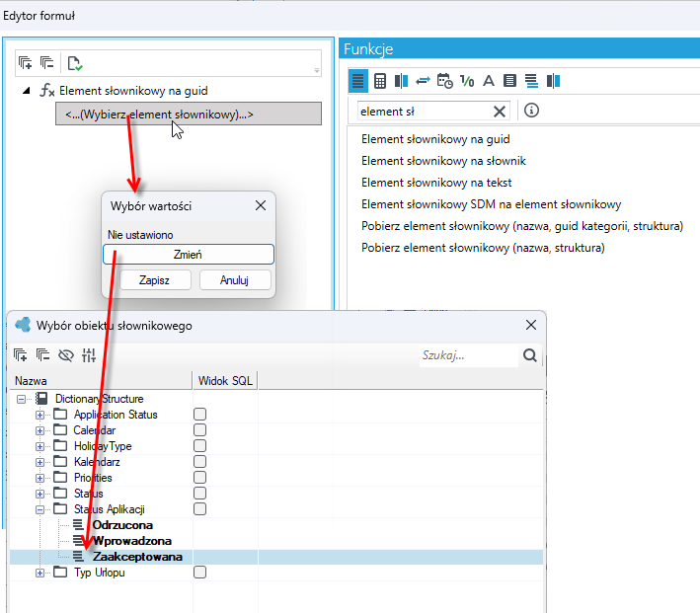
Task: Check the Widok SQL box for Status Aplikacji
Action: click(200, 509)
